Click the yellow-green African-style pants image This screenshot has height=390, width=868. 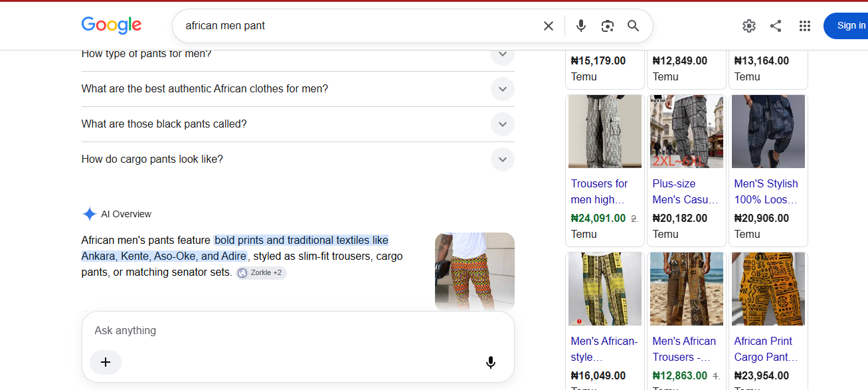point(605,289)
